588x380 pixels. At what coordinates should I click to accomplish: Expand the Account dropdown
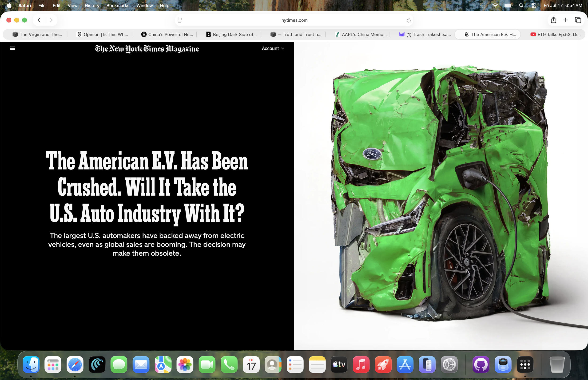pyautogui.click(x=273, y=48)
